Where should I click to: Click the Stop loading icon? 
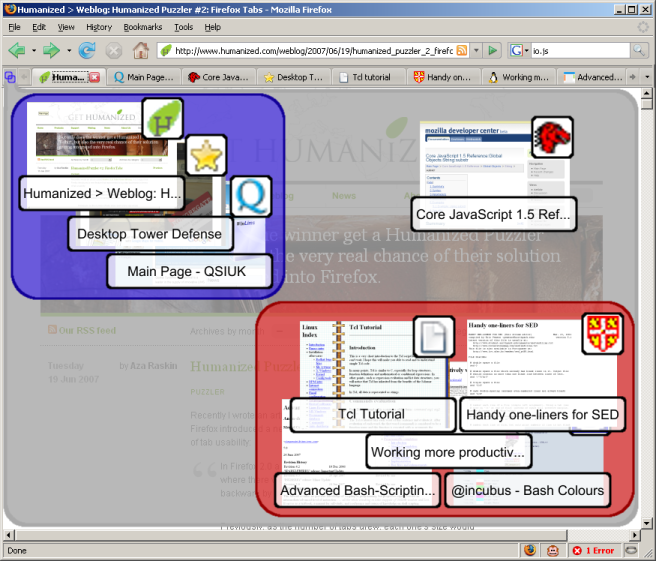pyautogui.click(x=114, y=50)
